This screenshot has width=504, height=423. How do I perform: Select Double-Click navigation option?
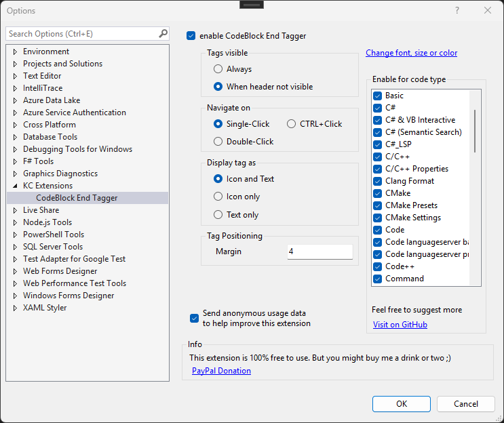coord(218,142)
